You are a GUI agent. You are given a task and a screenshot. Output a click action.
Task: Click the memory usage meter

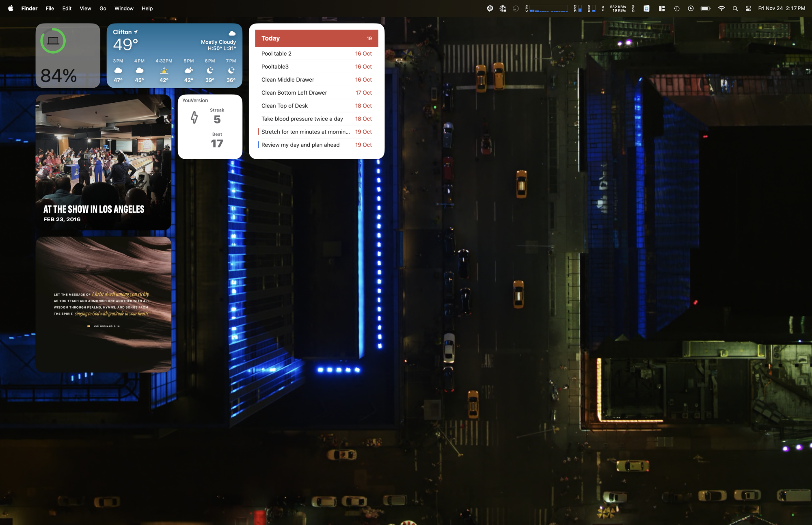tap(578, 8)
